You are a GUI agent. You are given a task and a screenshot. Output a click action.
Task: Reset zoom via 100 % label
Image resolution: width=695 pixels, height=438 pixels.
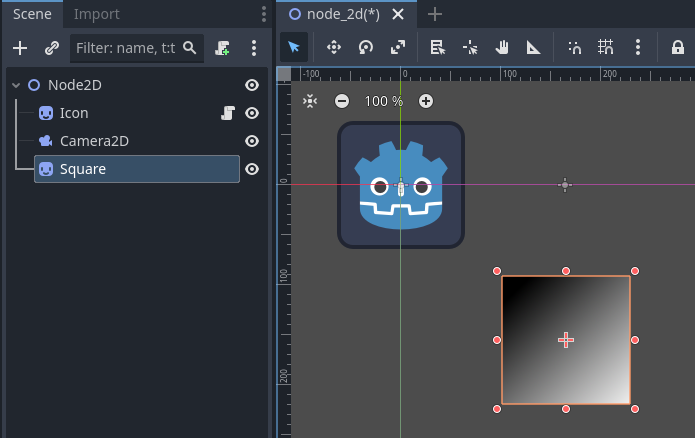(384, 101)
